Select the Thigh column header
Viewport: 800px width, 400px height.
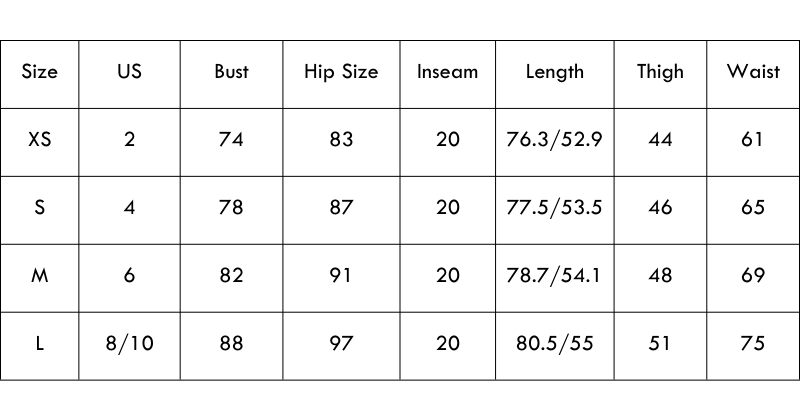point(660,72)
